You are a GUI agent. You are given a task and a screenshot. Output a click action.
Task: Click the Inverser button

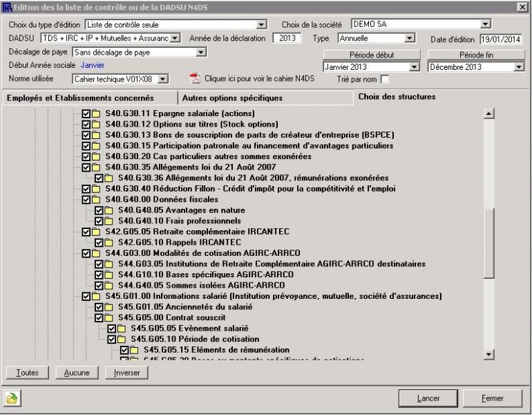tap(126, 373)
